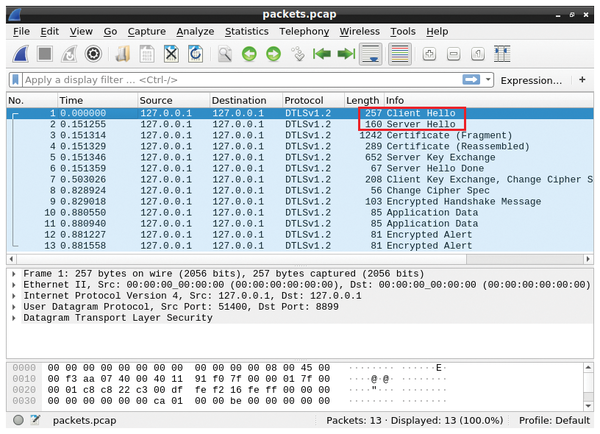Click the start capture shark fin icon

[21, 54]
